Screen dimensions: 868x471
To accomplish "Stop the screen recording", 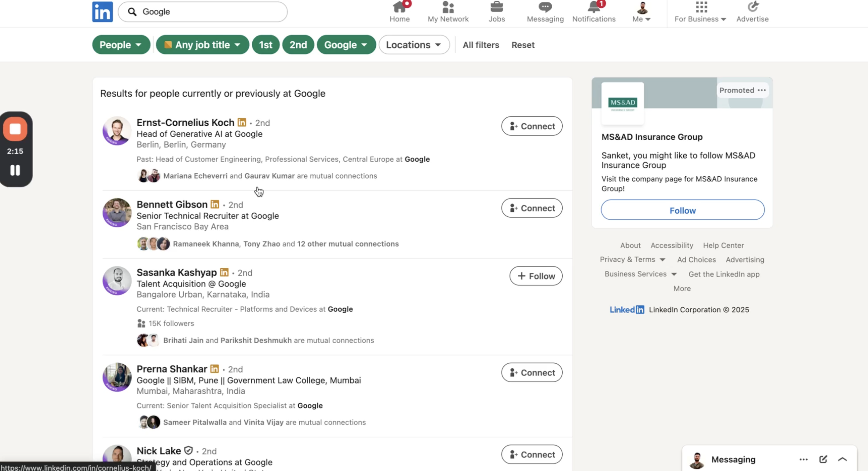I will pyautogui.click(x=15, y=129).
